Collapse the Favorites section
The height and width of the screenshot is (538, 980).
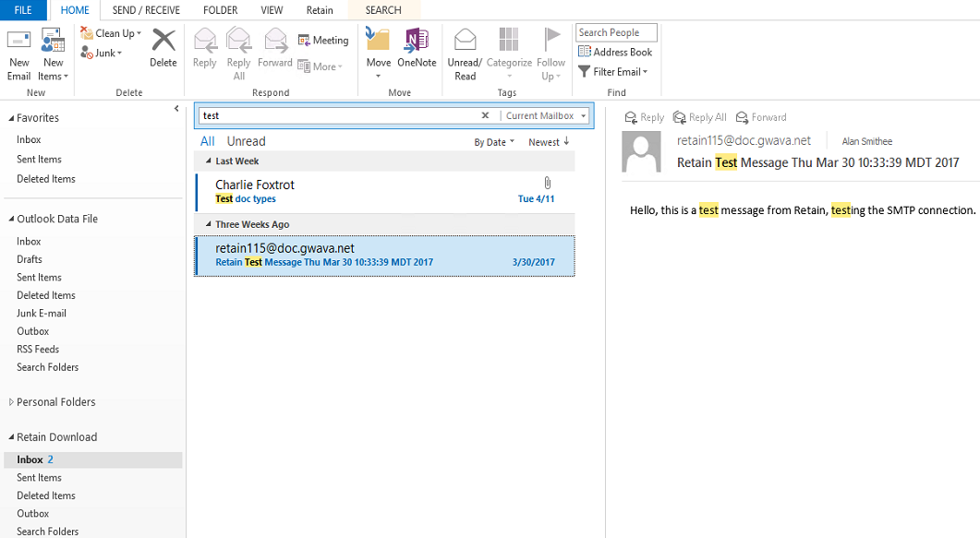[x=11, y=118]
